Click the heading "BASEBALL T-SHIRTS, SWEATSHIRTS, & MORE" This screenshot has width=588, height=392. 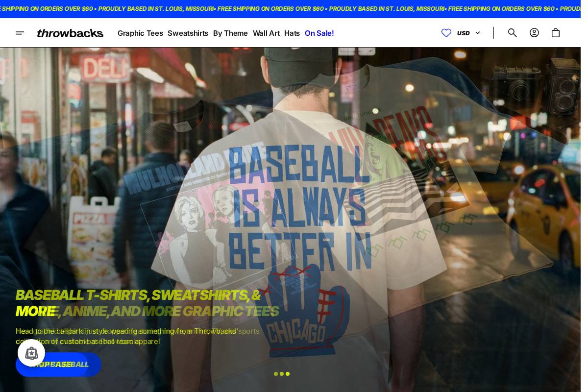click(x=138, y=303)
